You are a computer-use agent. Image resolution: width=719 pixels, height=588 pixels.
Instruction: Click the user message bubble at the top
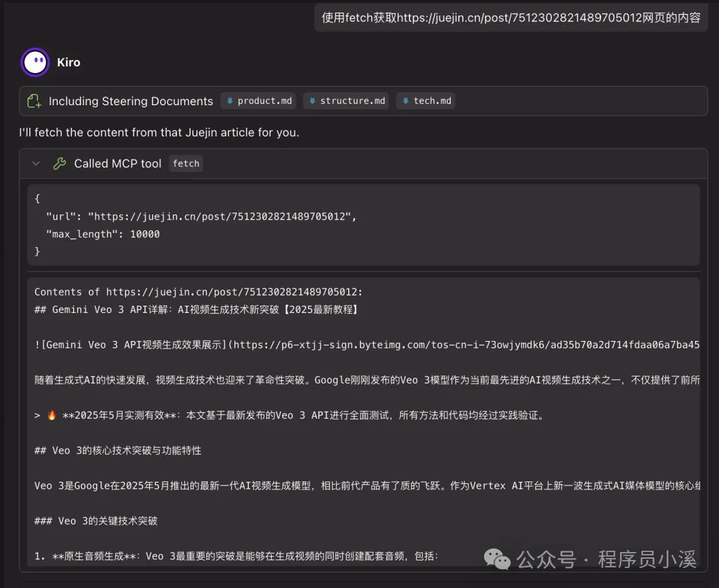[x=511, y=17]
